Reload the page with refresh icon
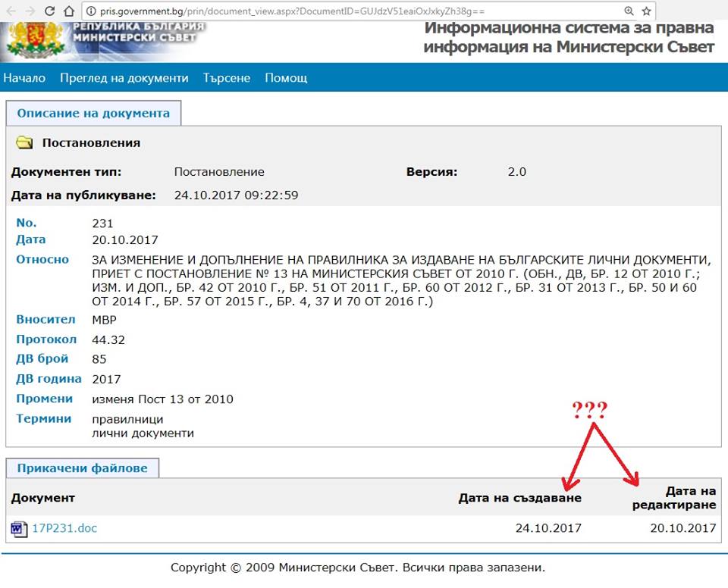Viewport: 728px width, 588px height. pyautogui.click(x=49, y=11)
